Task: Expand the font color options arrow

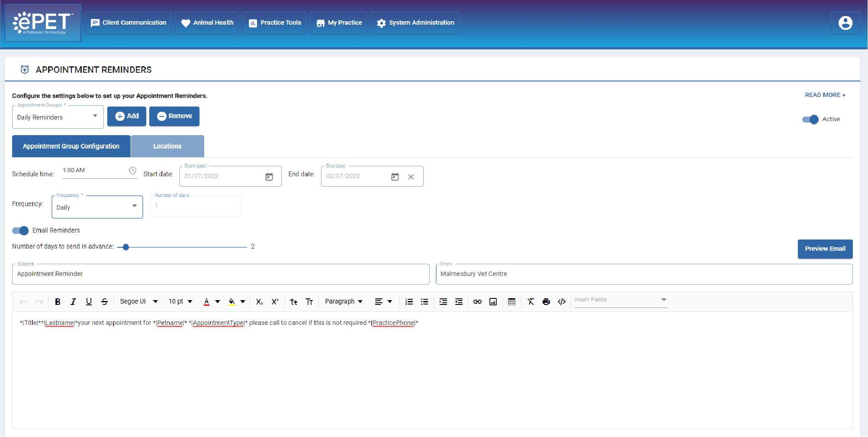Action: (x=218, y=302)
